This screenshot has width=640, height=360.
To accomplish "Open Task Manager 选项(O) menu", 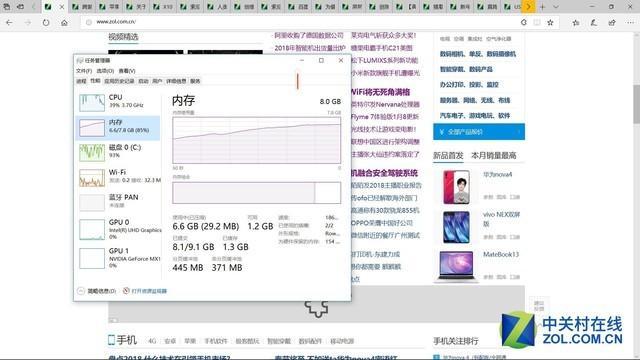I will 105,71.
